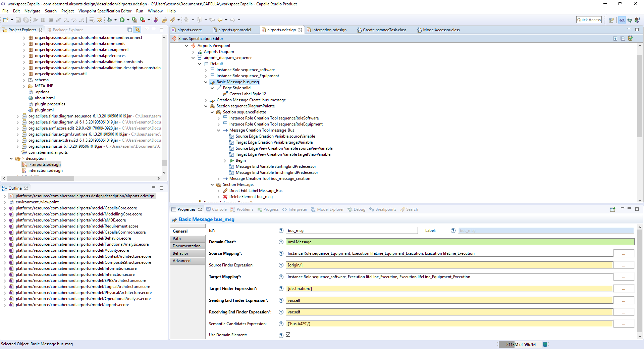This screenshot has width=644, height=349.
Task: Click the green Run launch button
Action: click(122, 20)
